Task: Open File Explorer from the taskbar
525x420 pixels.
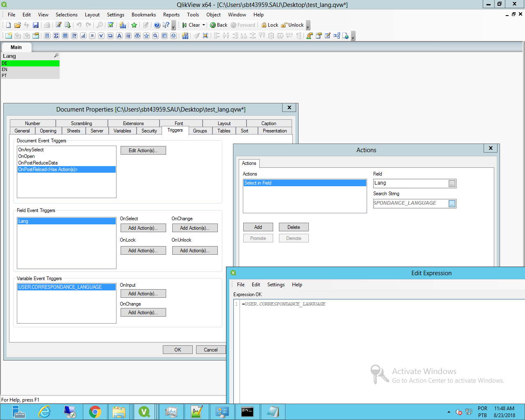Action: [119, 411]
